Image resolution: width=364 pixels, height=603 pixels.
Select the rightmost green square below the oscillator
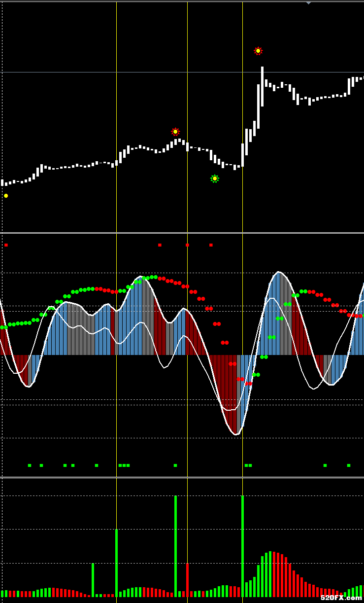pos(349,465)
